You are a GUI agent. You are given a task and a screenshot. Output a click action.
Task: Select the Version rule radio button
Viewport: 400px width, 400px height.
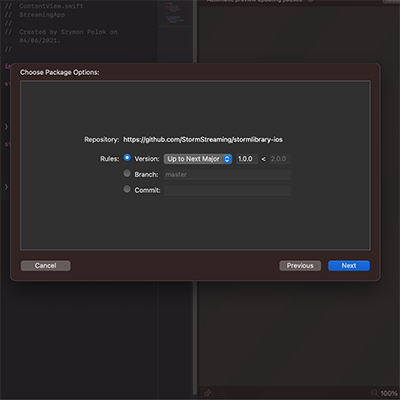tap(127, 158)
